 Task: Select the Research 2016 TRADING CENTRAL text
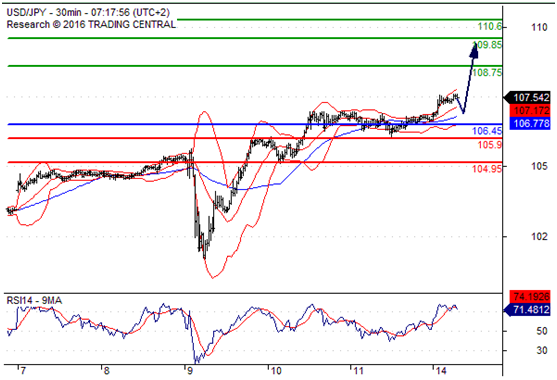[91, 25]
